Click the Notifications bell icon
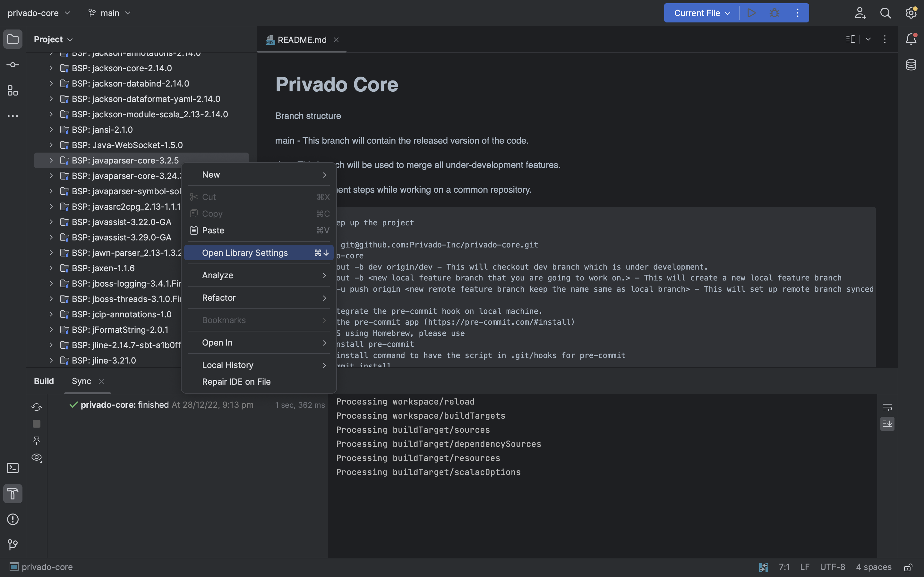This screenshot has width=924, height=577. [x=911, y=39]
